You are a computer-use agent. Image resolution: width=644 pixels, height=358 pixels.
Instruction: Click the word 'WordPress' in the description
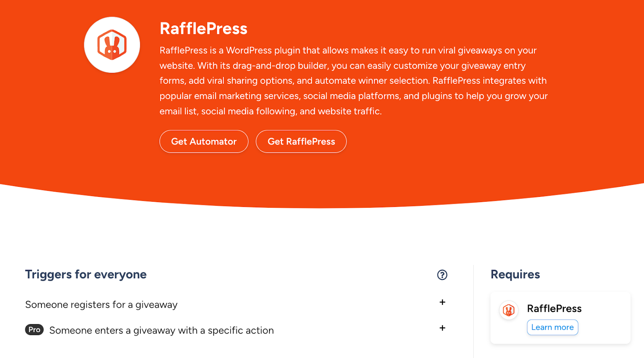coord(249,51)
